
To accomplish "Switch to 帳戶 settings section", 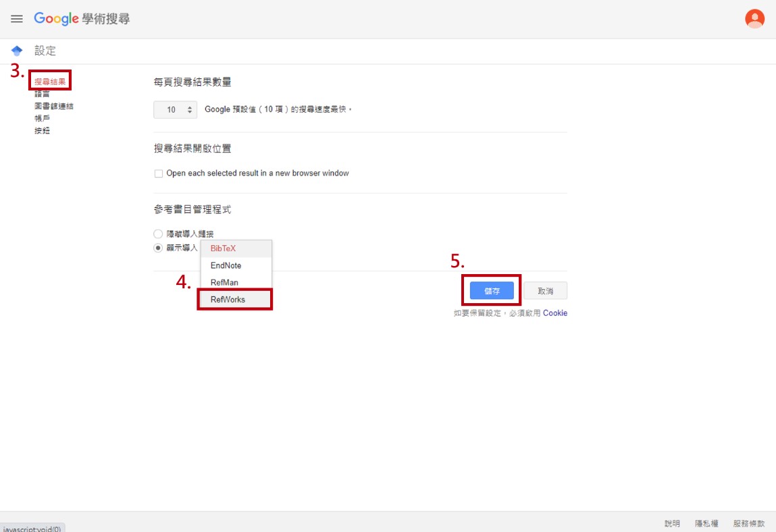I will [42, 118].
